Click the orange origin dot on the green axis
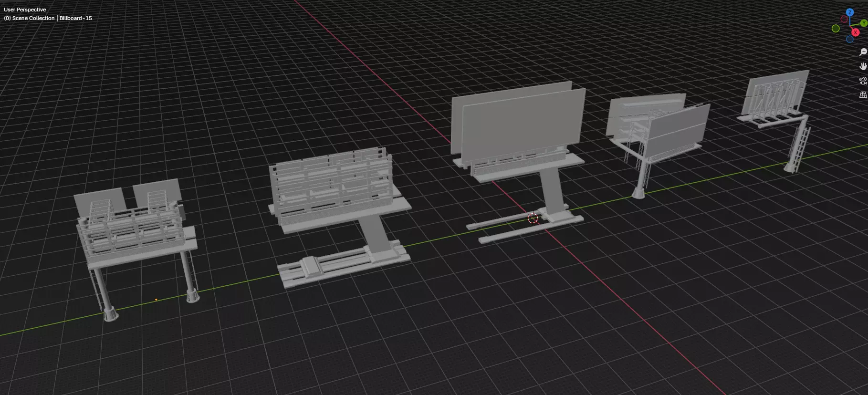Screen dimensions: 868x395 [156, 300]
